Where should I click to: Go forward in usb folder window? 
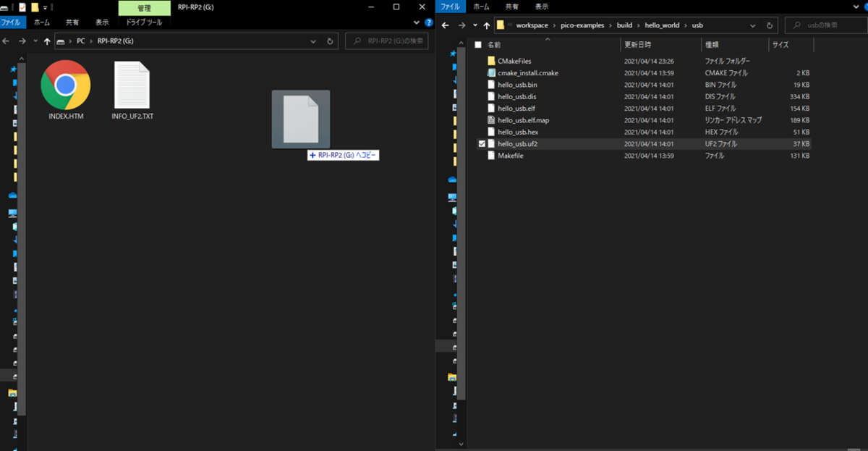click(x=462, y=25)
